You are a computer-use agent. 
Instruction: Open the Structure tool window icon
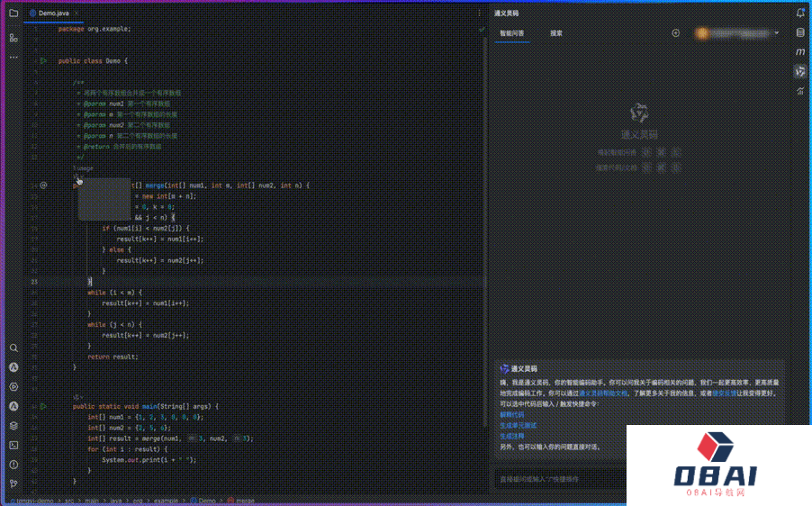[14, 38]
